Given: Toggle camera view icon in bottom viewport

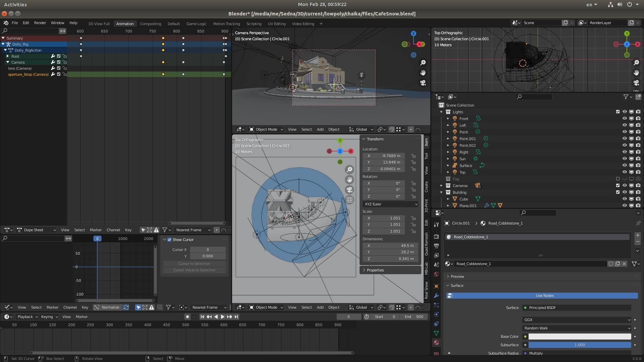Looking at the screenshot, I should [349, 190].
